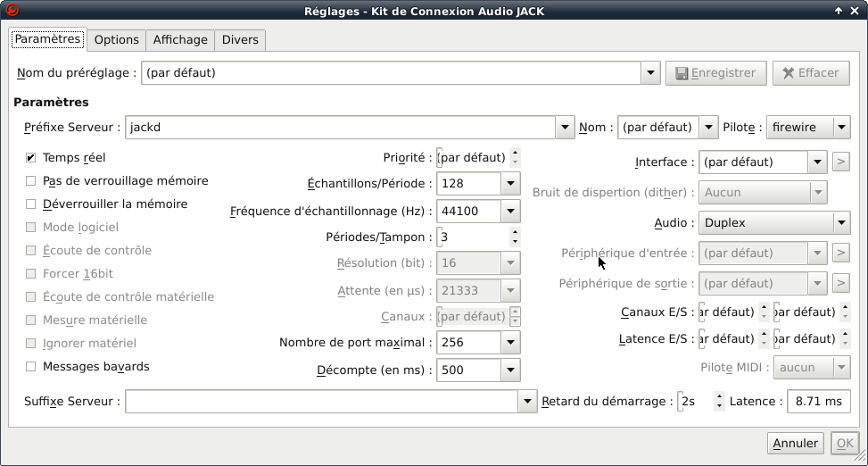868x466 pixels.
Task: Select the Divers tab
Action: [240, 40]
